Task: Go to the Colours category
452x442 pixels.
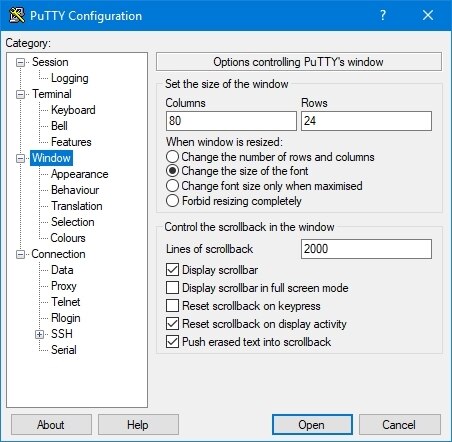Action: click(x=68, y=238)
